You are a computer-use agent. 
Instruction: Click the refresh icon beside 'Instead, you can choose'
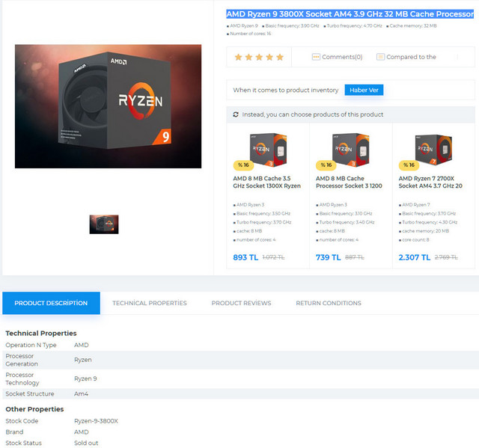pyautogui.click(x=236, y=114)
